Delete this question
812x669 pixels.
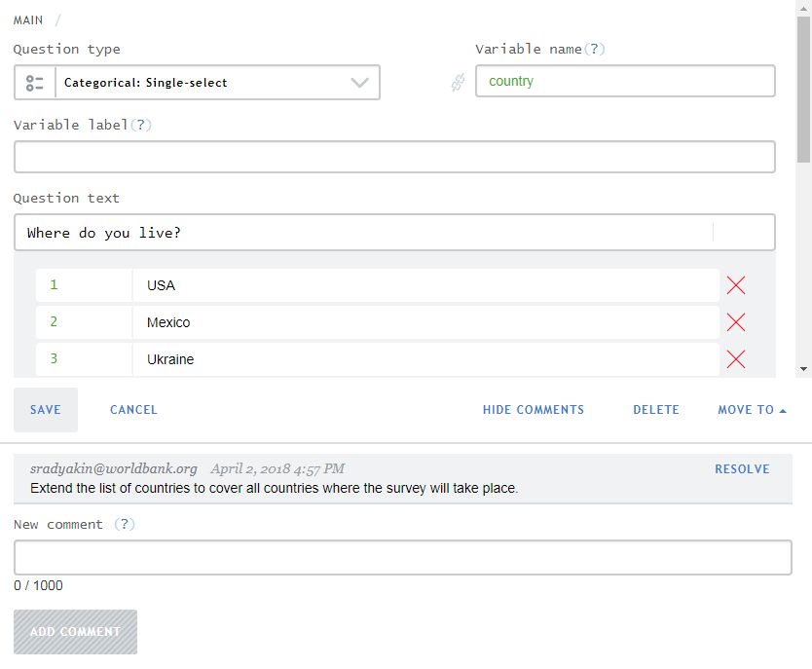pyautogui.click(x=656, y=410)
